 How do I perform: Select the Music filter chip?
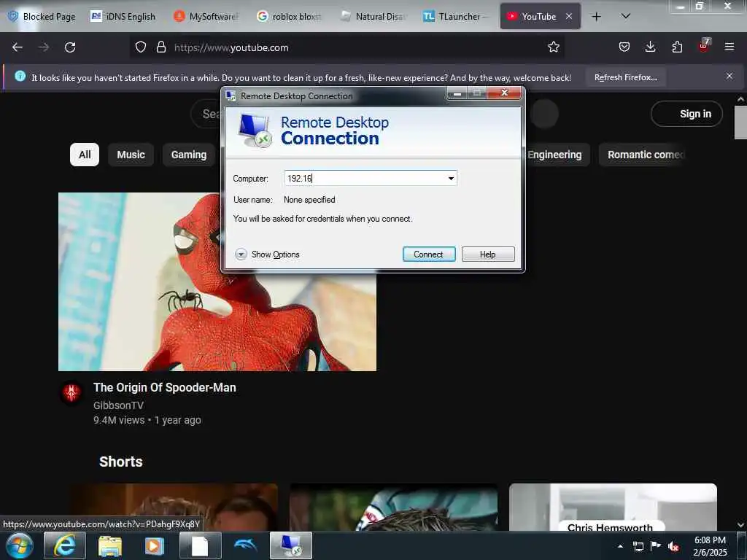[131, 155]
